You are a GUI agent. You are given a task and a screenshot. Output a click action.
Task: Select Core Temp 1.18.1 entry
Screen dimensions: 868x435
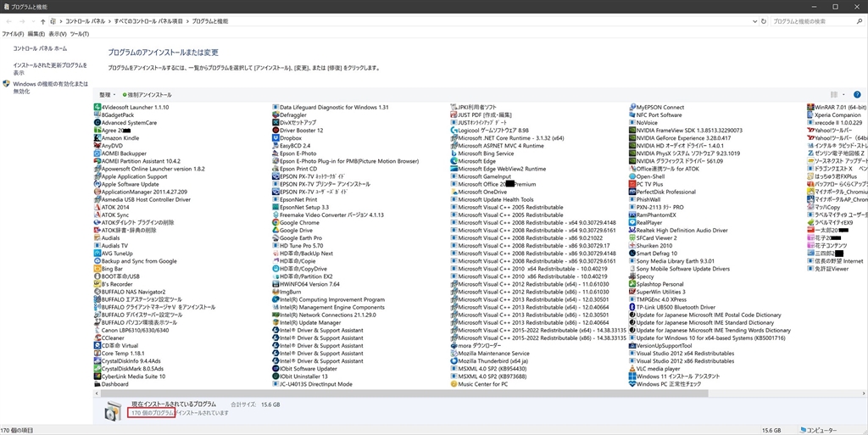pyautogui.click(x=119, y=353)
